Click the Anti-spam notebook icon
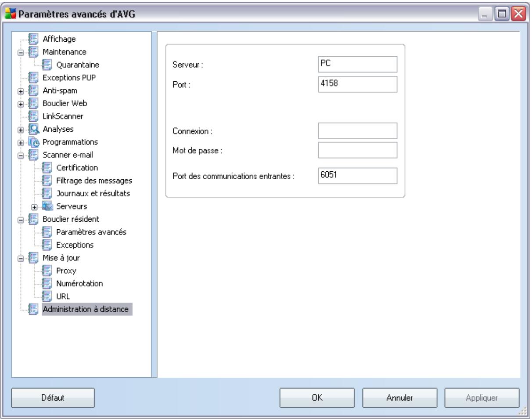Screen dimensions: 532x419 32,90
